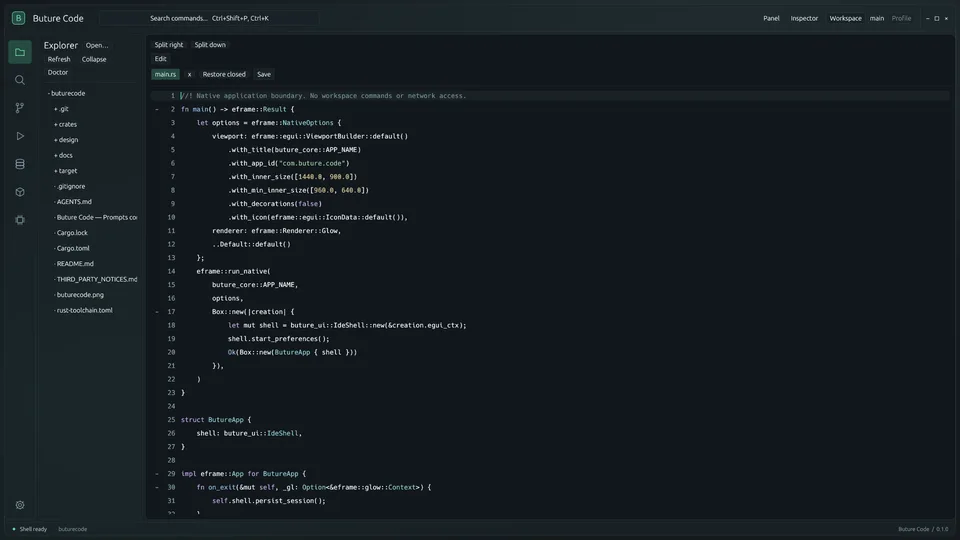This screenshot has width=960, height=540.
Task: Expand the design folder
Action: click(66, 140)
